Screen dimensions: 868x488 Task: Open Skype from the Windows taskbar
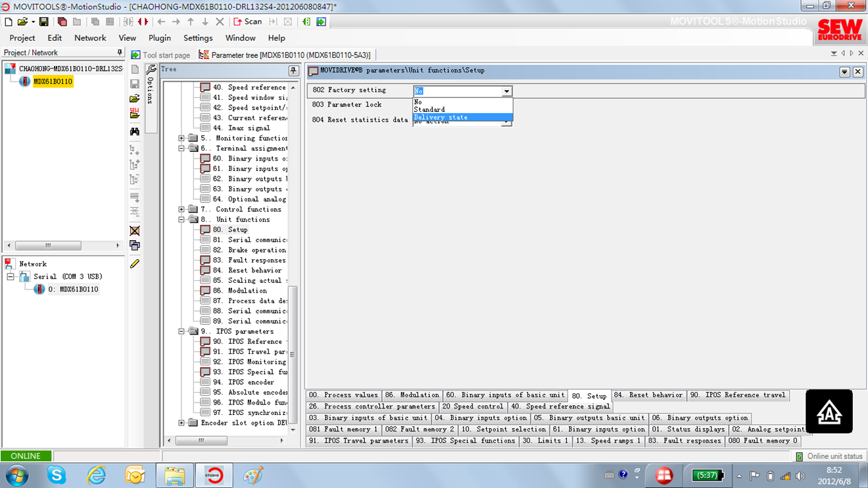[x=57, y=475]
